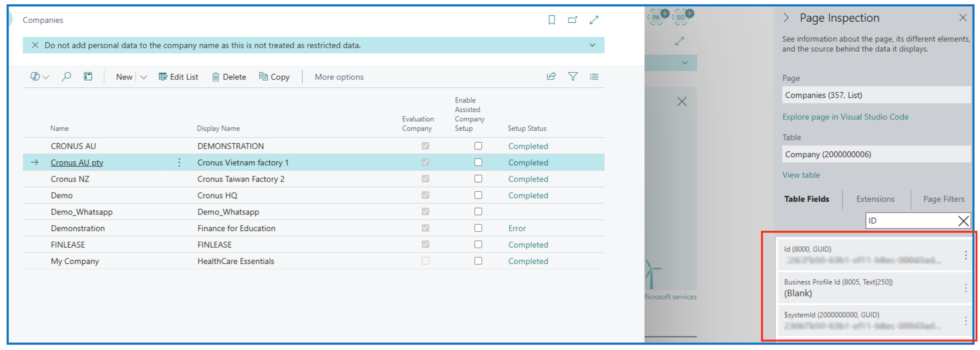Dismiss the personal data notification banner
Image resolution: width=980 pixels, height=350 pixels.
(35, 45)
